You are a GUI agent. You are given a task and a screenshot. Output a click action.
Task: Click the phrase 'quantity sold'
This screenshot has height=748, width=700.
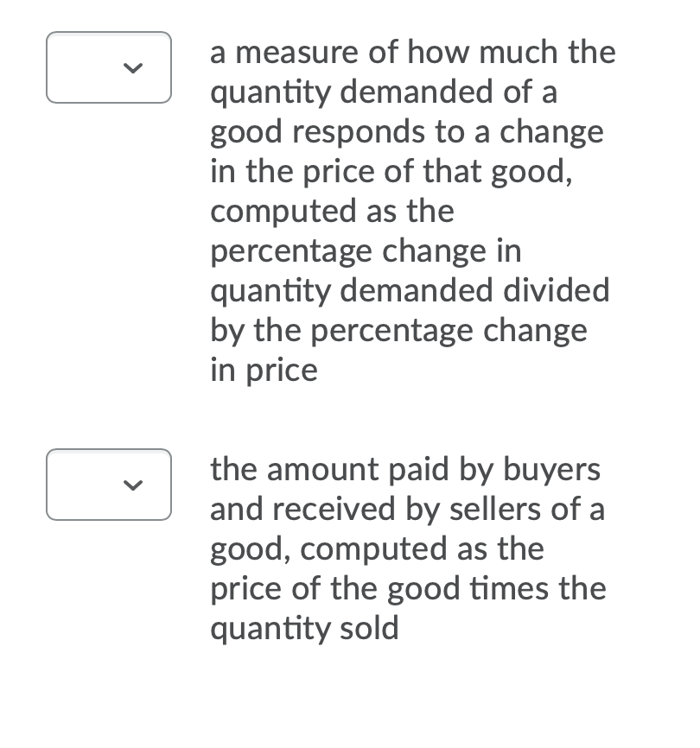tap(303, 628)
